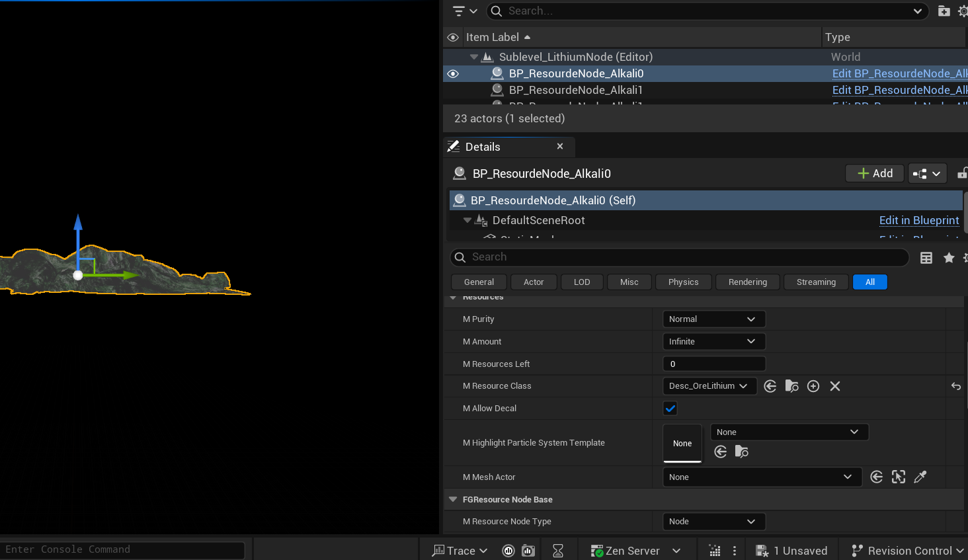Click the Outliner add folder icon
Image resolution: width=968 pixels, height=560 pixels.
[x=944, y=11]
